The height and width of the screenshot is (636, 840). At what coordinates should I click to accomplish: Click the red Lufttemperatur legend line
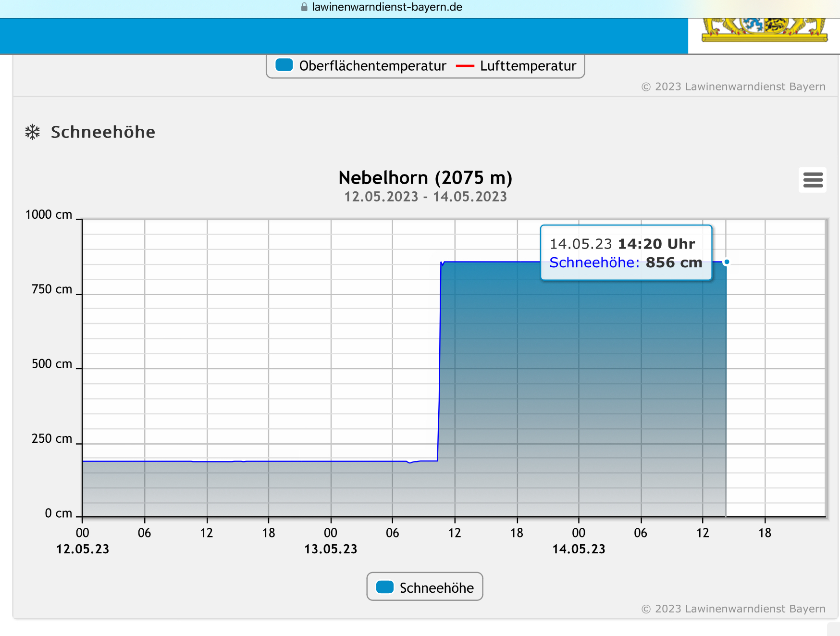pos(465,66)
